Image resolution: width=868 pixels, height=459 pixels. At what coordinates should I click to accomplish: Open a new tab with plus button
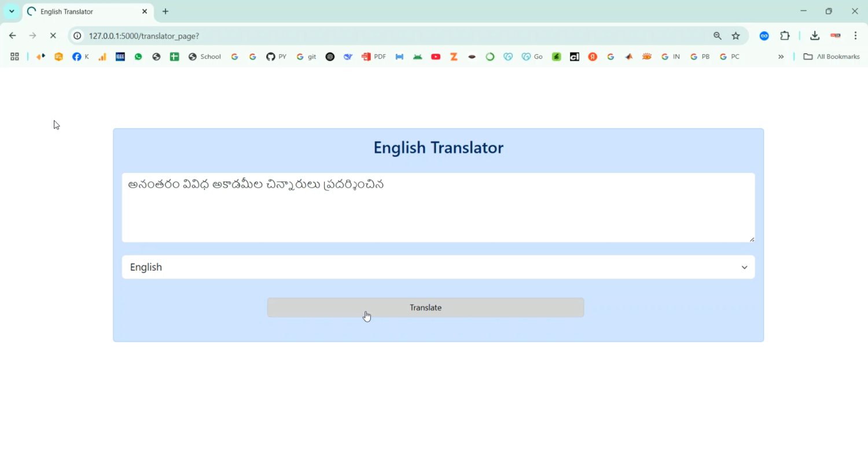click(165, 12)
